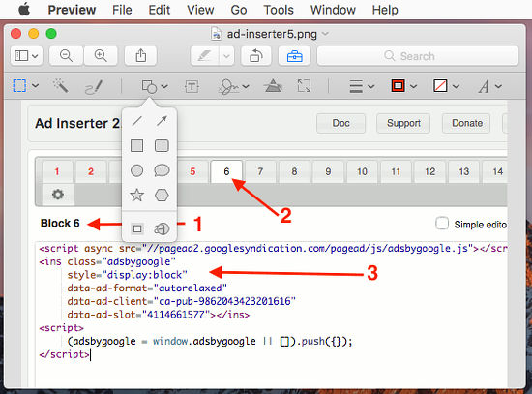Image resolution: width=532 pixels, height=394 pixels.
Task: Expand the highlight color dropdown arrow
Action: click(x=226, y=56)
